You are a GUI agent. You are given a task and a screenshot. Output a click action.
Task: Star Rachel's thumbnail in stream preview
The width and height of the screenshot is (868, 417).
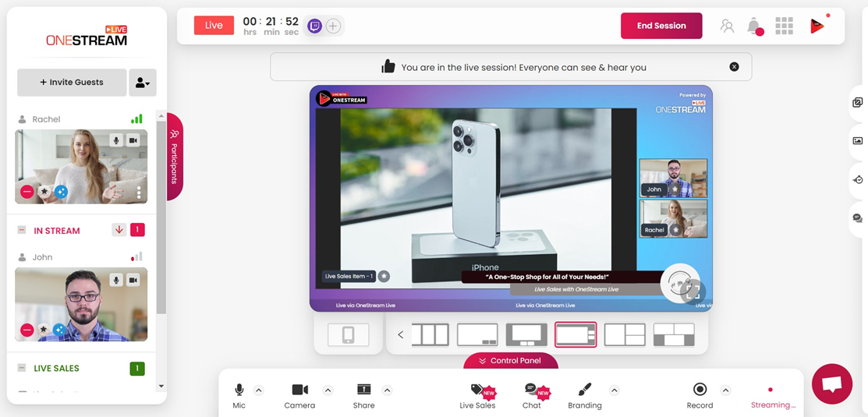[x=675, y=229]
